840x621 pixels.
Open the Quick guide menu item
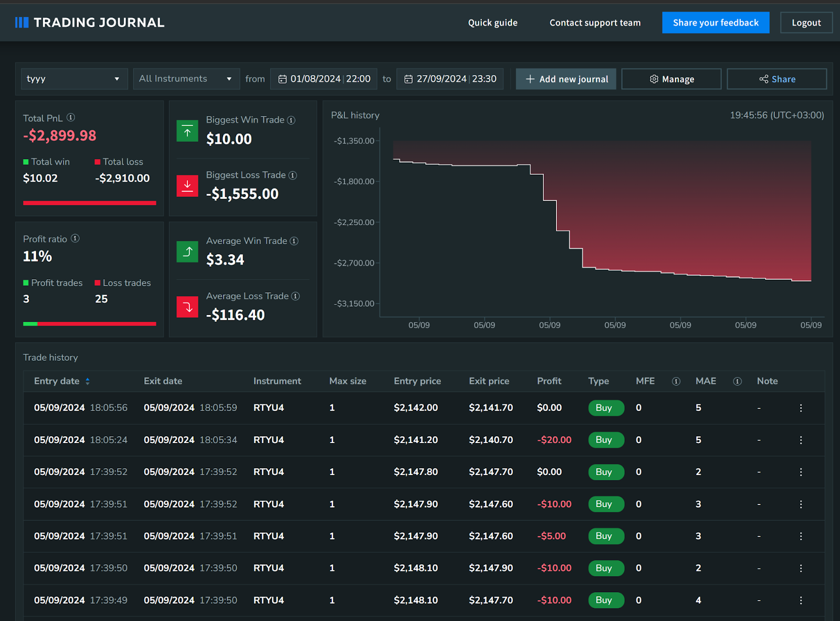492,23
